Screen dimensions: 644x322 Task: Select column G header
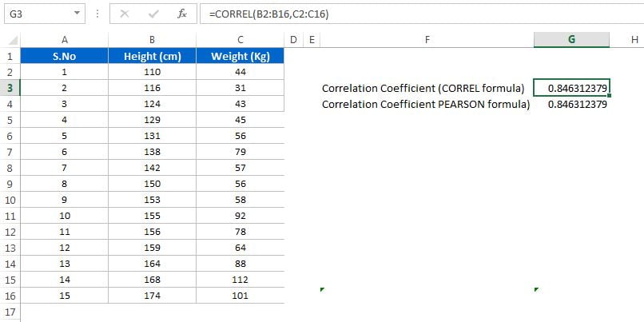(x=572, y=40)
